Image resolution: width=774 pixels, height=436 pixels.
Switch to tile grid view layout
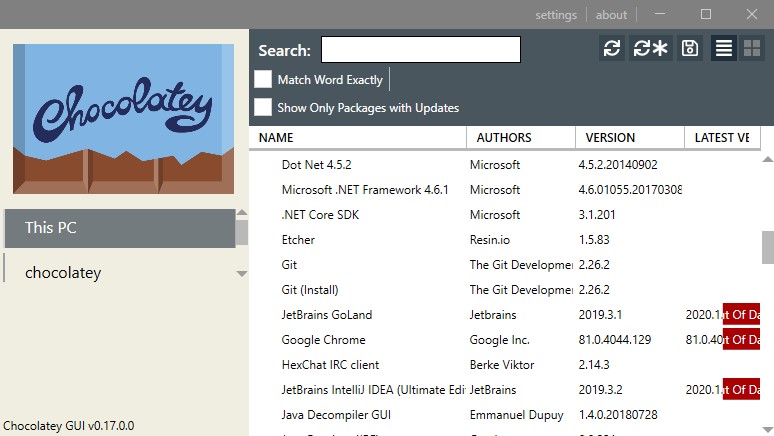click(x=752, y=48)
